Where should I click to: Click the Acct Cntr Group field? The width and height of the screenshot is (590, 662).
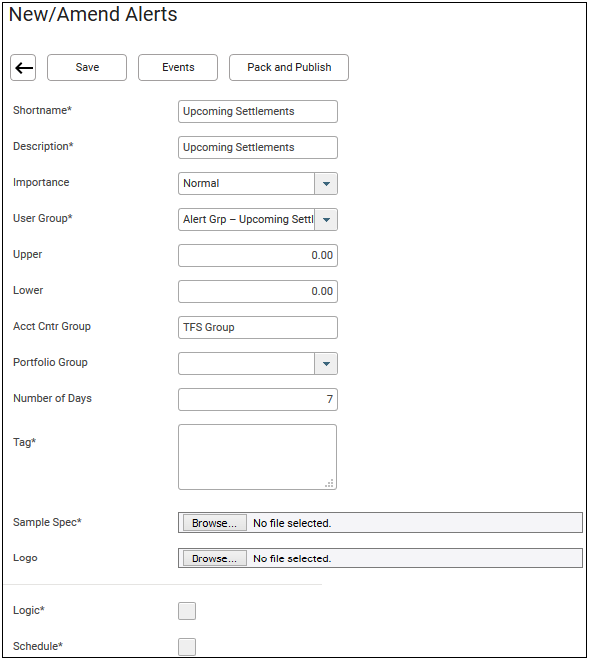pos(258,328)
